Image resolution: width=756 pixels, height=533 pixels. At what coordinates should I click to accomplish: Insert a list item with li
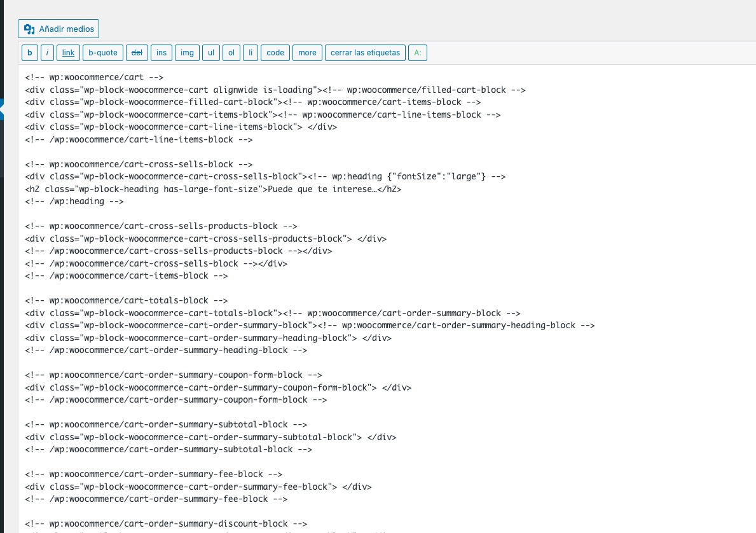pyautogui.click(x=251, y=53)
